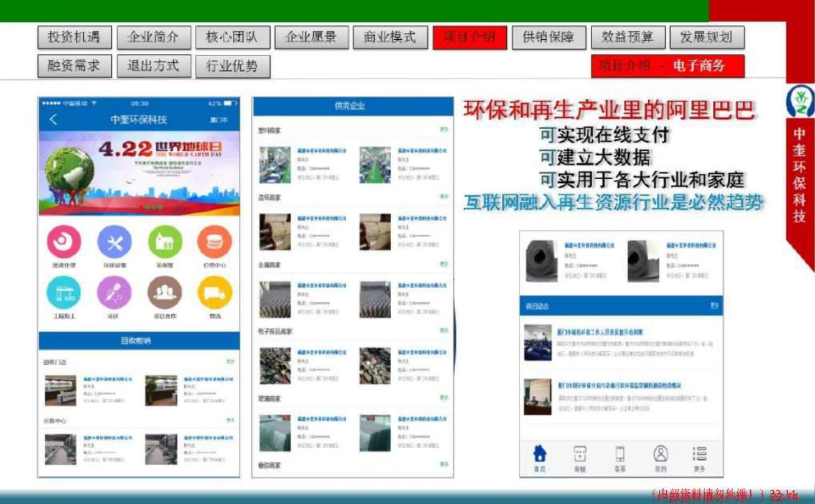Show more 塑料商家 listings
Viewport: 815px width, 504px height.
click(444, 130)
